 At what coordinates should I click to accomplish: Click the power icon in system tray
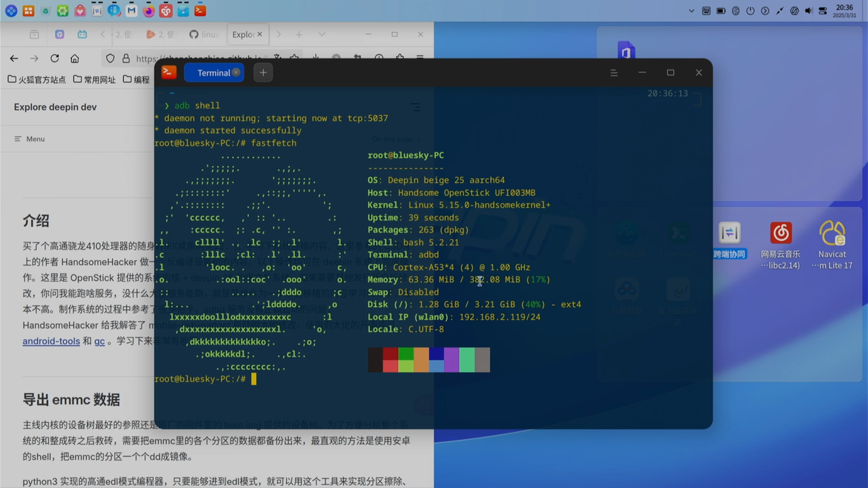[x=750, y=11]
